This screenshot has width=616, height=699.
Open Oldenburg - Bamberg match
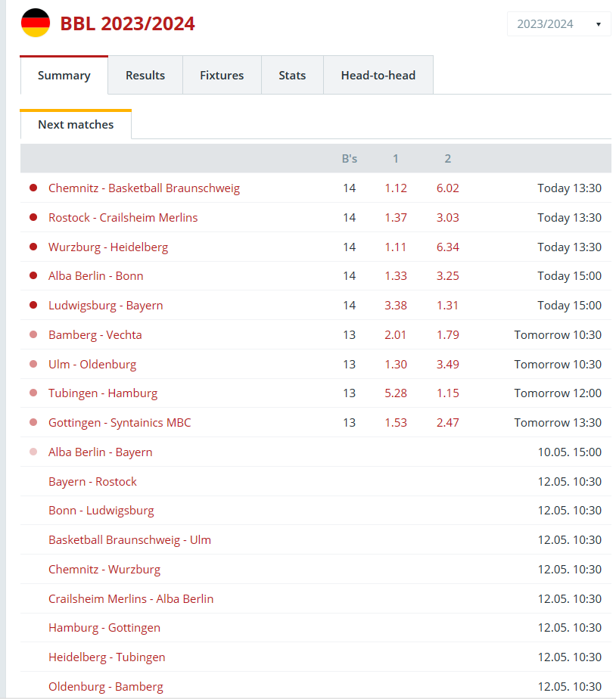click(x=106, y=687)
